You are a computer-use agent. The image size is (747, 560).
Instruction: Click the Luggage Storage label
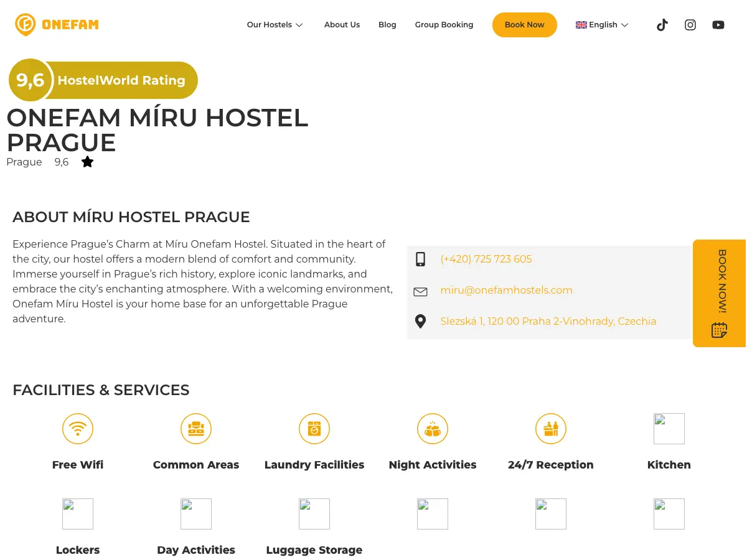[314, 550]
